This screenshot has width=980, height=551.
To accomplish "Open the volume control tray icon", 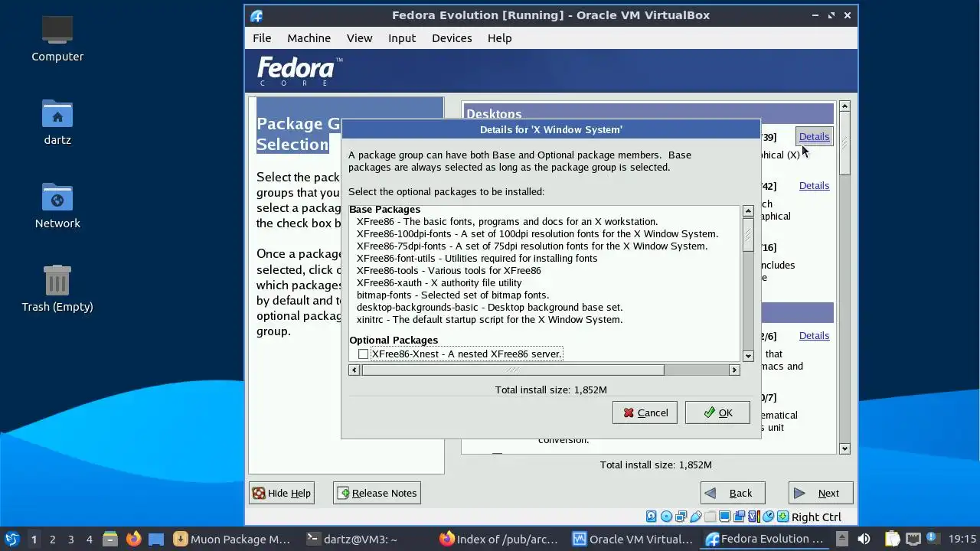I will point(864,539).
